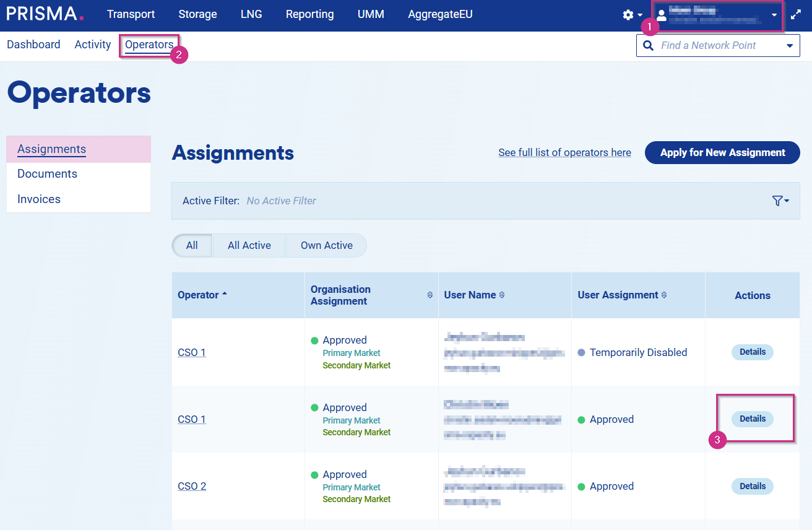This screenshot has height=530, width=812.
Task: Switch to Own Active assignments
Action: (326, 246)
